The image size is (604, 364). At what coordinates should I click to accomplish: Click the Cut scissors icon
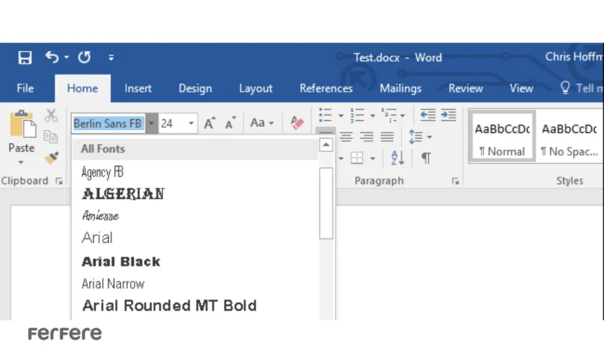click(51, 115)
